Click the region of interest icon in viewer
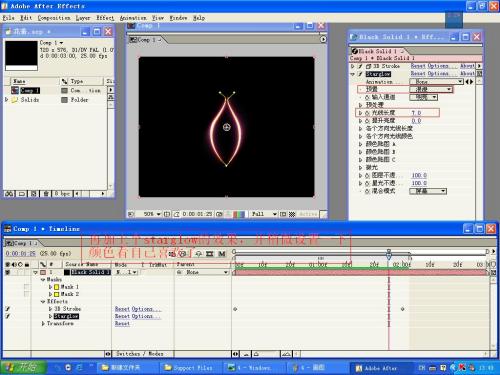Screen dimensions: 500x375 pyautogui.click(x=283, y=214)
